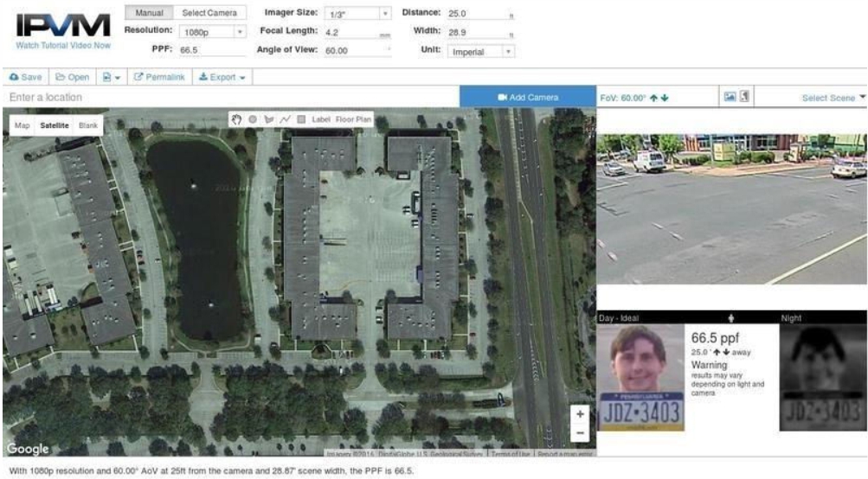Viewport: 868px width, 479px height.
Task: Expand the Select Scene dropdown
Action: pos(833,98)
